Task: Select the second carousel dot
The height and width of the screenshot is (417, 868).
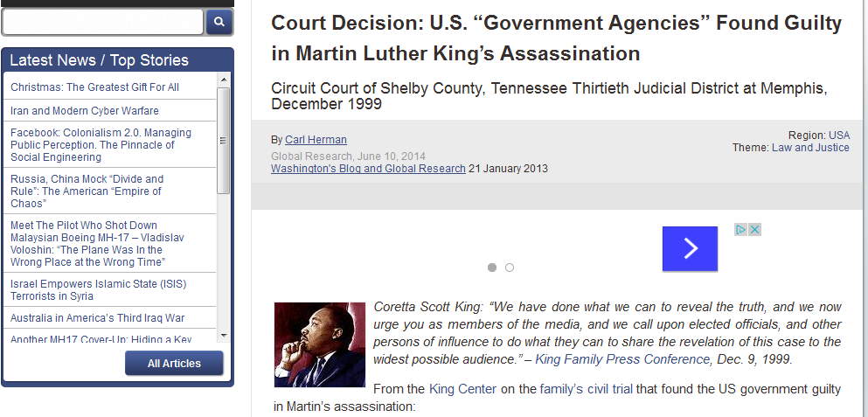Action: tap(510, 268)
